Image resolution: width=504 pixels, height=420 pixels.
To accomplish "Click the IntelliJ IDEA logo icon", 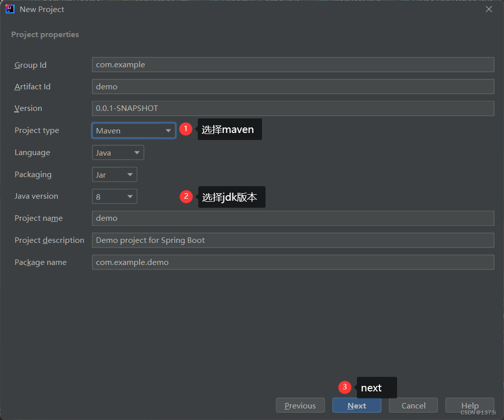I will [10, 9].
